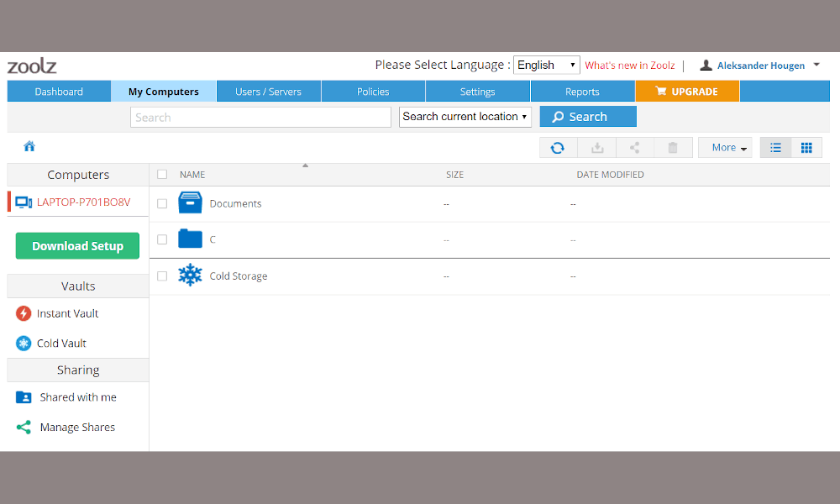
Task: Click the download icon in toolbar
Action: pos(597,148)
